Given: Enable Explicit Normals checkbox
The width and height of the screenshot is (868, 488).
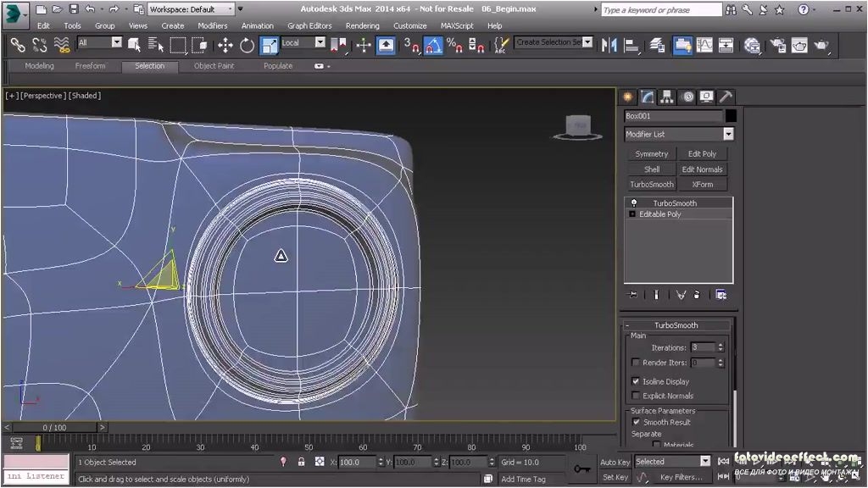Looking at the screenshot, I should (636, 396).
